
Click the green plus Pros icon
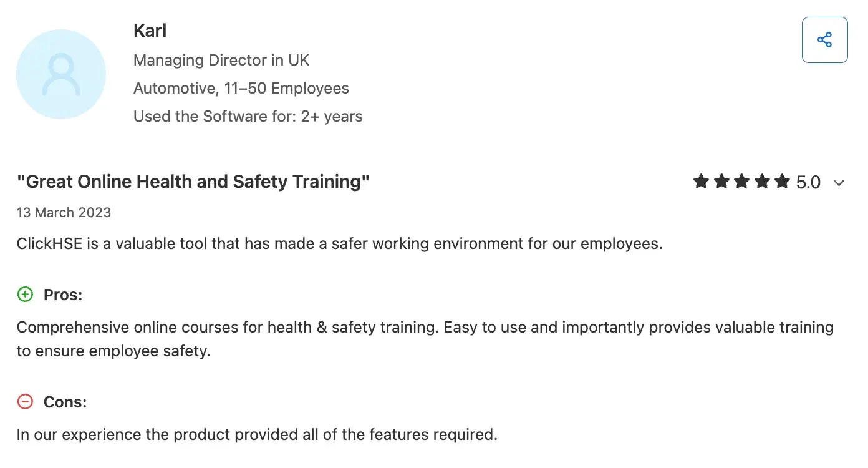pyautogui.click(x=25, y=295)
